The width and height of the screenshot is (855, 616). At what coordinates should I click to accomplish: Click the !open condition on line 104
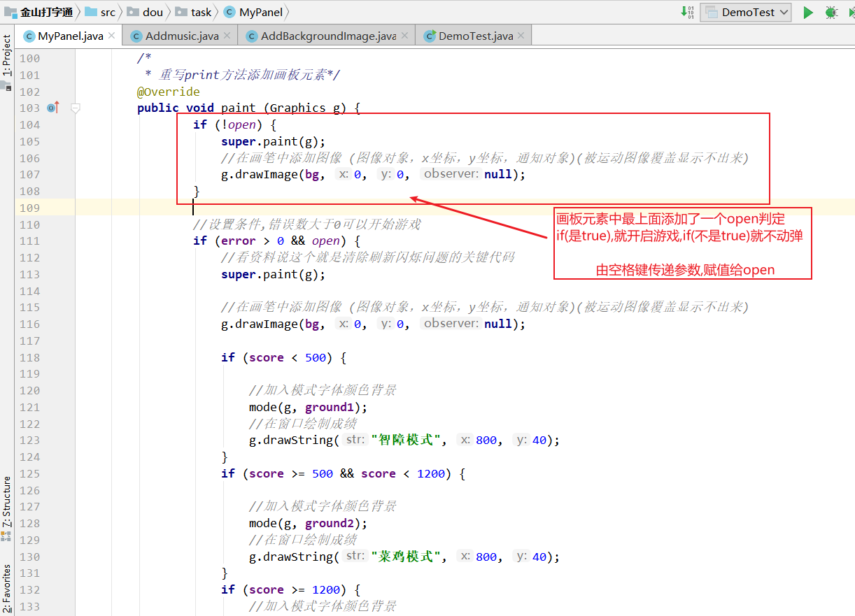click(x=239, y=124)
